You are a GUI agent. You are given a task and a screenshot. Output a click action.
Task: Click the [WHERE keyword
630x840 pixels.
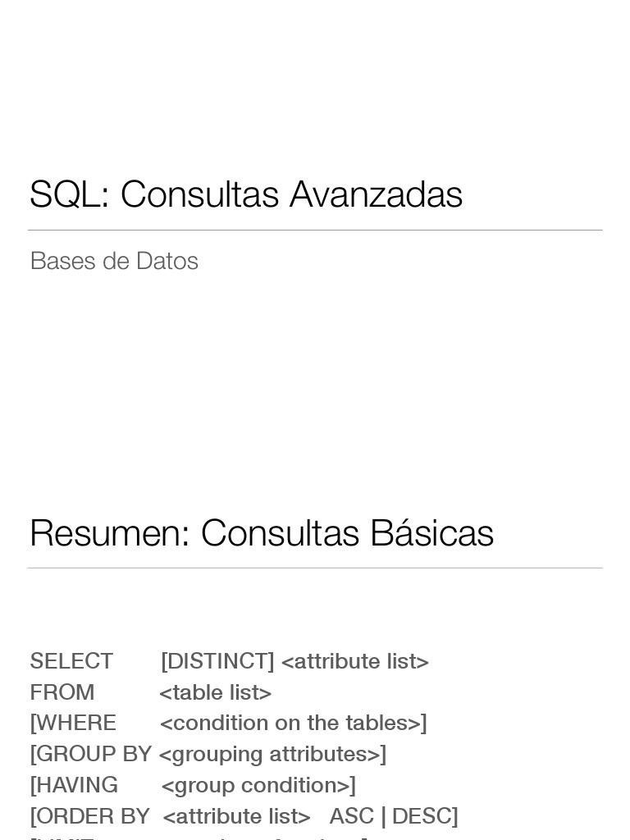[x=73, y=723]
